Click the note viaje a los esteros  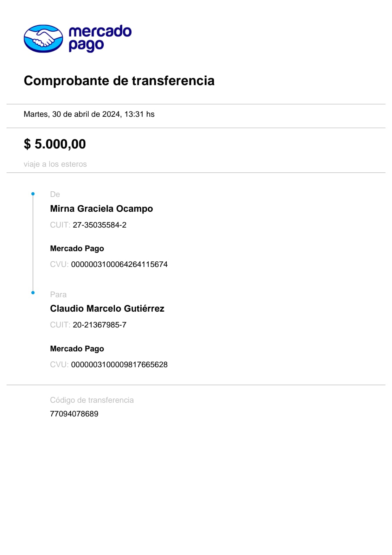pos(55,164)
